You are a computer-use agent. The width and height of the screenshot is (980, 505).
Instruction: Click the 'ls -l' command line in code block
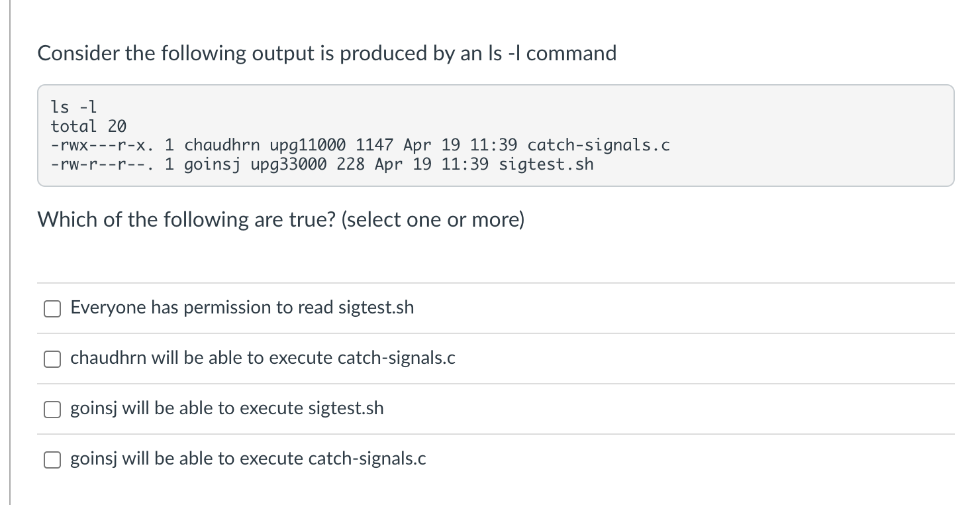tap(74, 106)
